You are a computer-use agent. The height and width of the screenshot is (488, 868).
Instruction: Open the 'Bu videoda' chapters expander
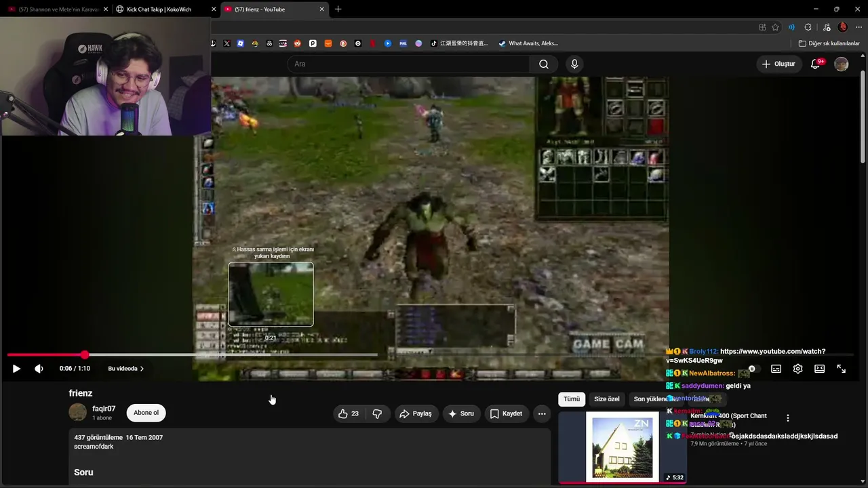click(x=126, y=369)
